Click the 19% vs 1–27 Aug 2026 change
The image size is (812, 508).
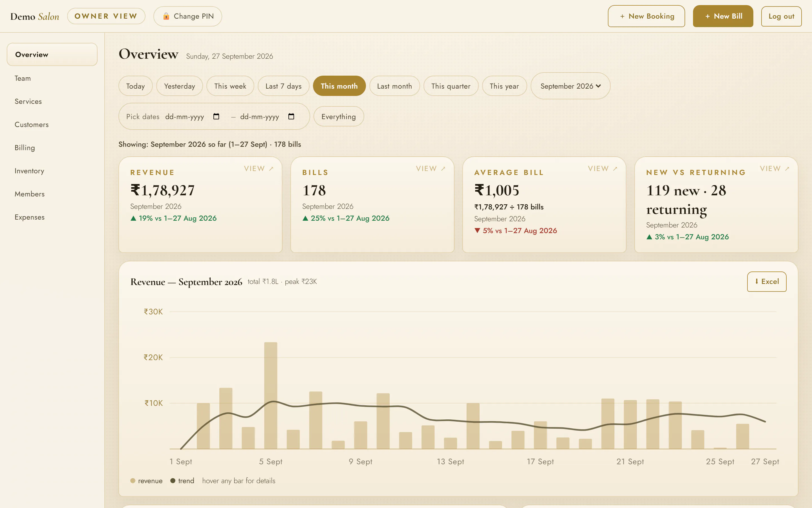pyautogui.click(x=173, y=218)
